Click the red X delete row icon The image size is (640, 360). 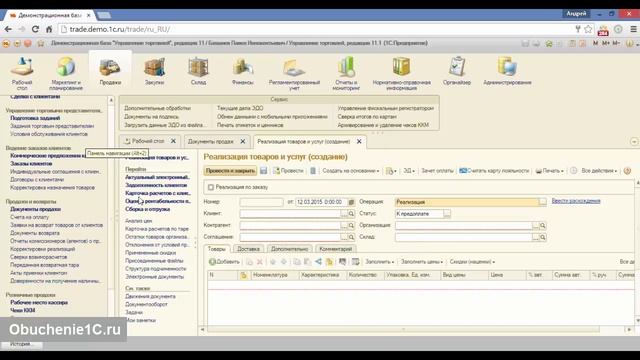(x=260, y=262)
